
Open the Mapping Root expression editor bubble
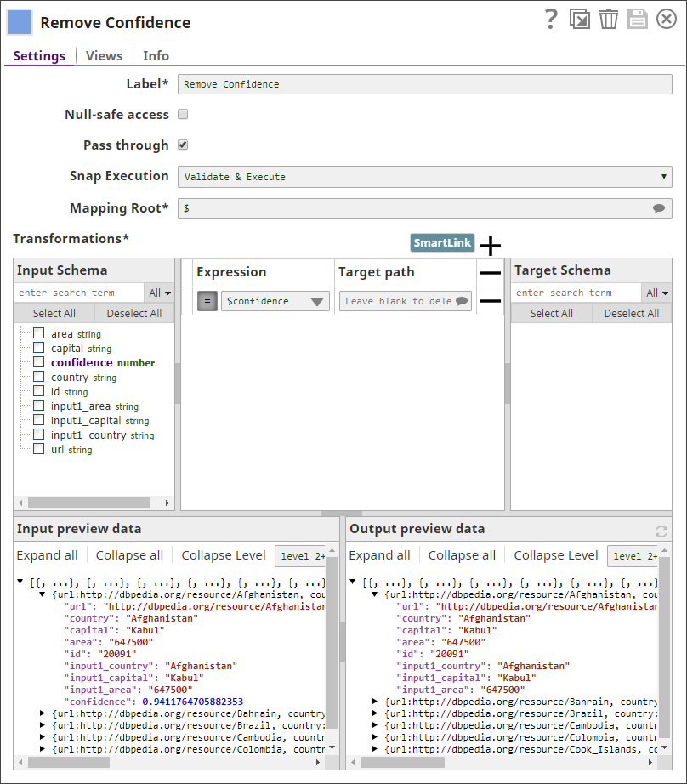coord(658,208)
